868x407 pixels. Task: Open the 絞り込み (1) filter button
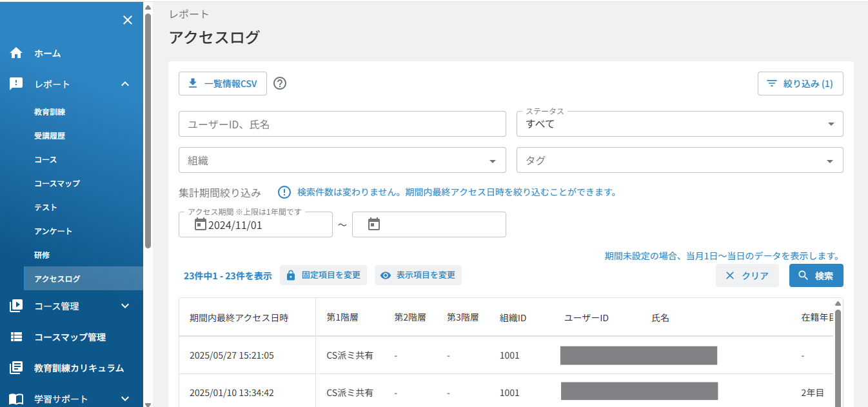click(800, 83)
